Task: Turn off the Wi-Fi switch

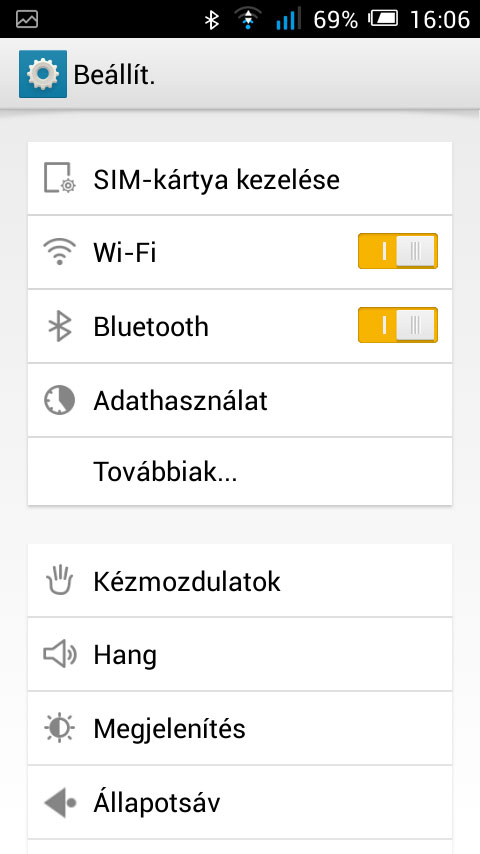Action: [x=398, y=251]
